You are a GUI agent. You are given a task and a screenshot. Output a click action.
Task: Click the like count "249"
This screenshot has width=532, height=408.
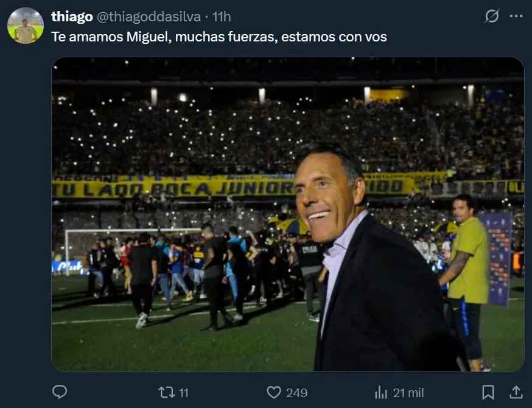click(x=296, y=393)
